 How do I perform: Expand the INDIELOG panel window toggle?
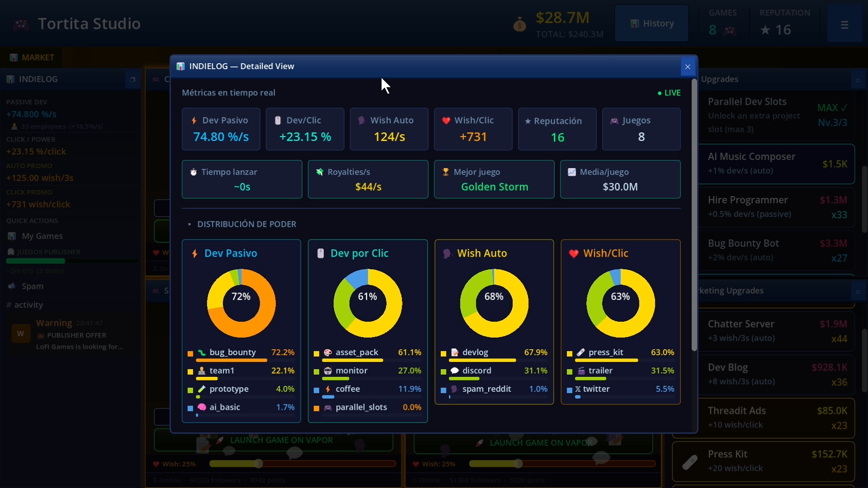click(132, 80)
